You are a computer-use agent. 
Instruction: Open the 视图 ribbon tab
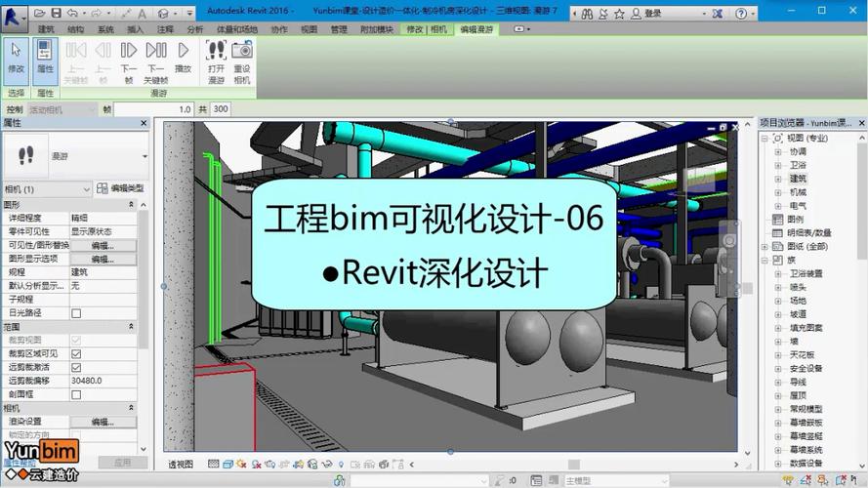[x=309, y=29]
